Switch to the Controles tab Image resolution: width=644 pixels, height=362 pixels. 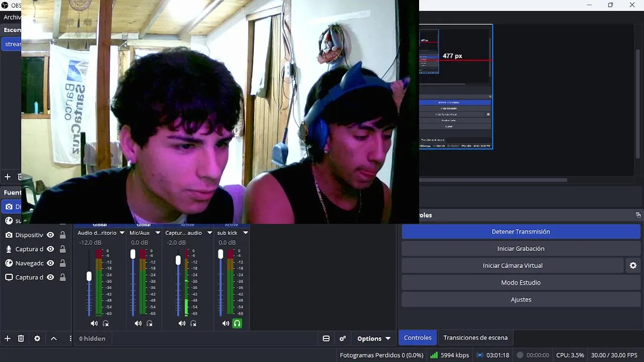point(418,337)
